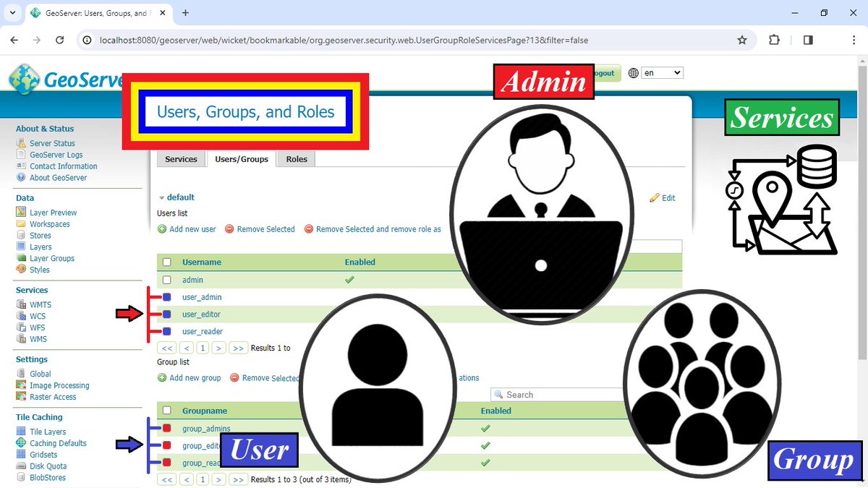
Task: Check the checkbox next to user_admin
Action: click(x=167, y=296)
